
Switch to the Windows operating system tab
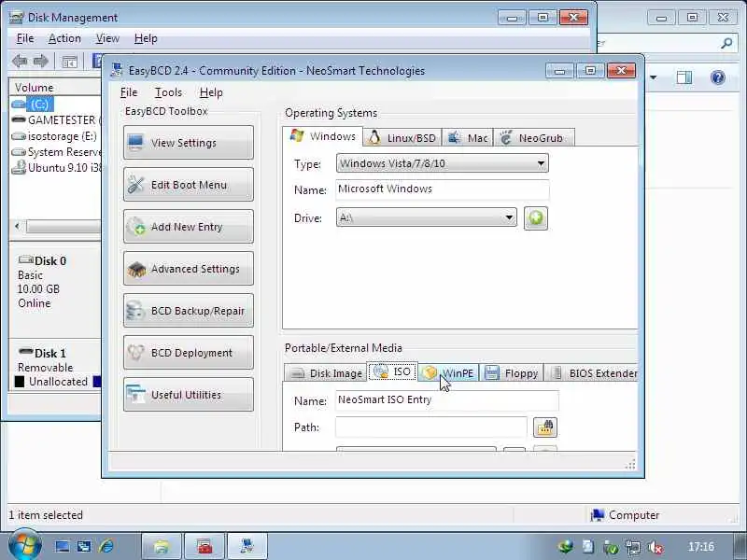322,136
